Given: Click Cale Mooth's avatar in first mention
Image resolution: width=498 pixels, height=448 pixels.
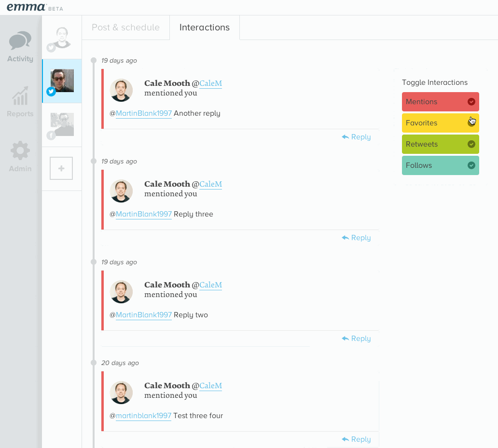Looking at the screenshot, I should click(x=121, y=90).
